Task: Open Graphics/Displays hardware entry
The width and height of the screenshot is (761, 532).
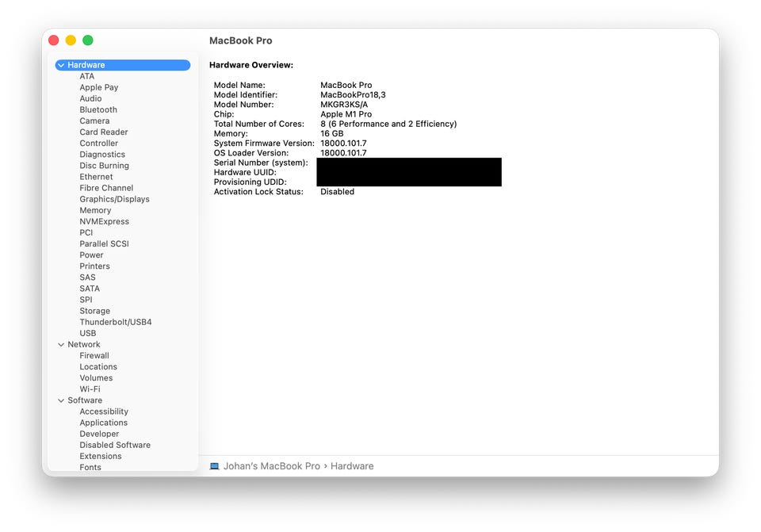Action: click(114, 199)
